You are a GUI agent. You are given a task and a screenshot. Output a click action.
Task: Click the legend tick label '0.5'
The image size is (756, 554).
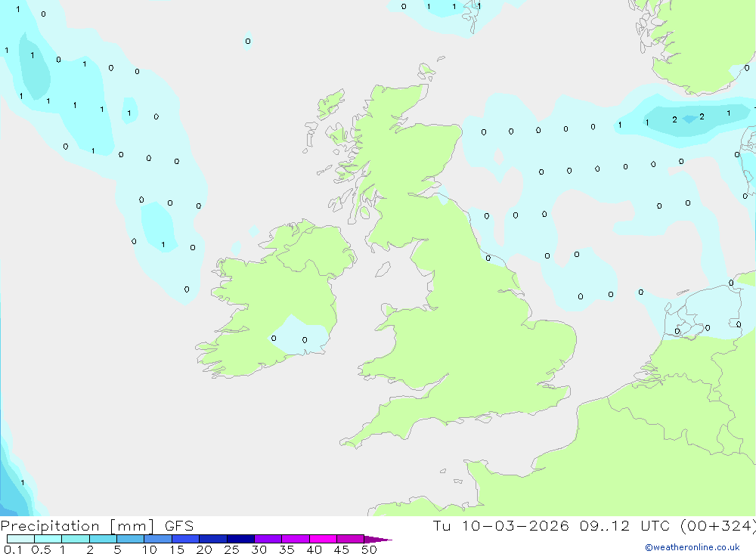pos(41,549)
